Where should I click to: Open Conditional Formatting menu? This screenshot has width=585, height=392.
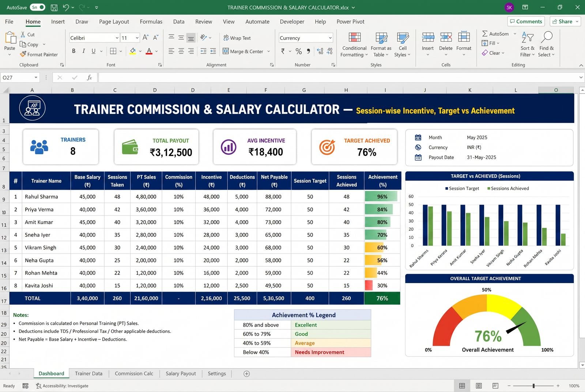click(x=354, y=45)
